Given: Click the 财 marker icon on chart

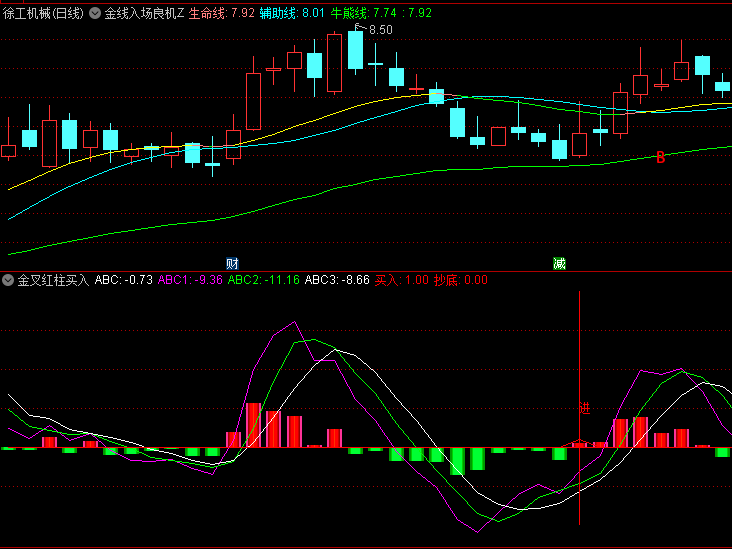Looking at the screenshot, I should [x=232, y=263].
